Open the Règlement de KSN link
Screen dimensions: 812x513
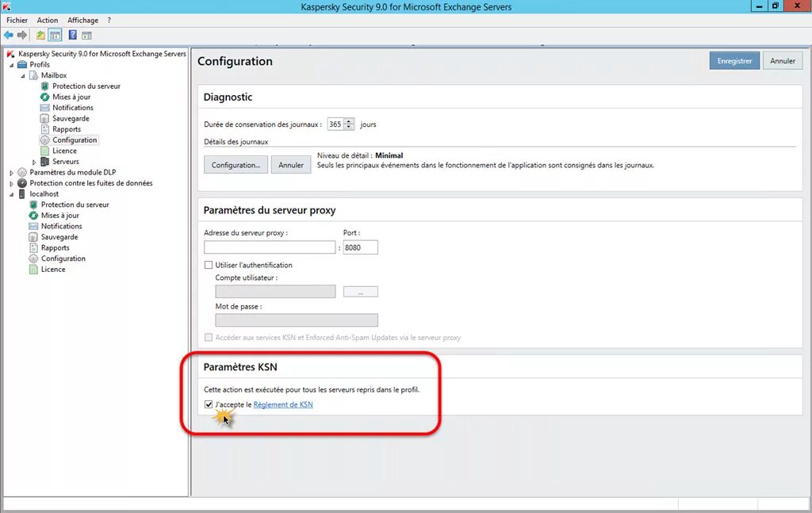[283, 405]
